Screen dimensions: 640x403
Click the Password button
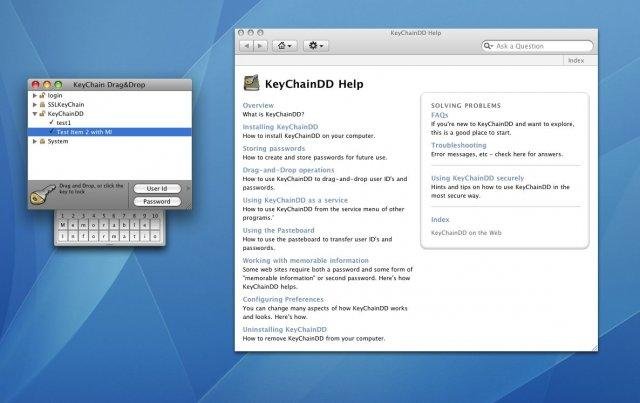coord(157,201)
